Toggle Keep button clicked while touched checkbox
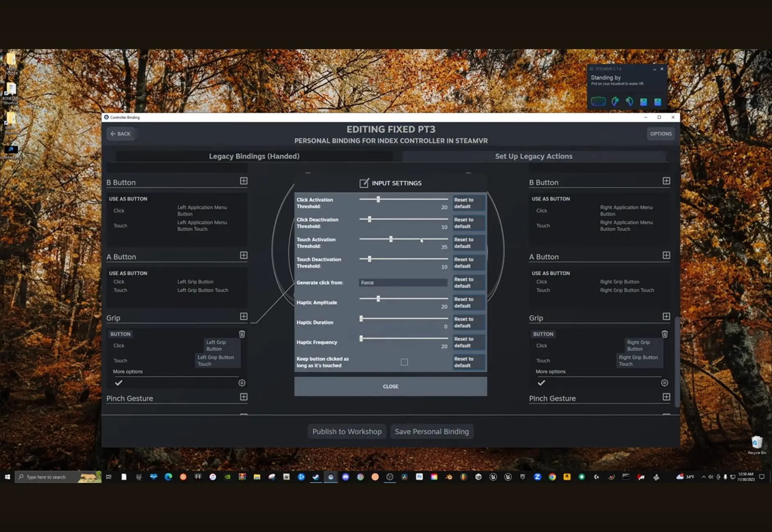The width and height of the screenshot is (772, 532). click(x=404, y=362)
